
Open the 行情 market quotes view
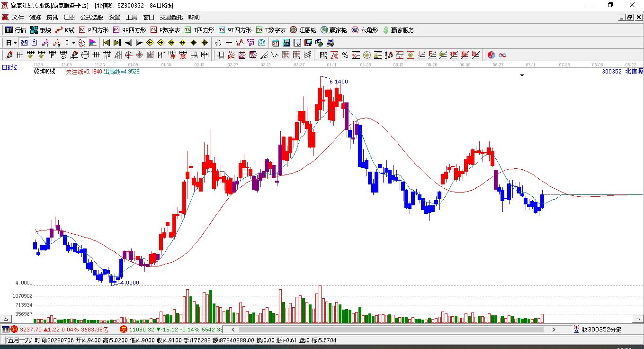pyautogui.click(x=16, y=30)
